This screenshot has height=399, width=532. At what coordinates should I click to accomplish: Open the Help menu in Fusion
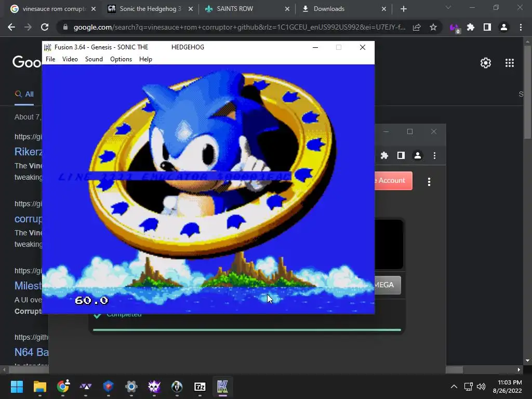tap(145, 59)
